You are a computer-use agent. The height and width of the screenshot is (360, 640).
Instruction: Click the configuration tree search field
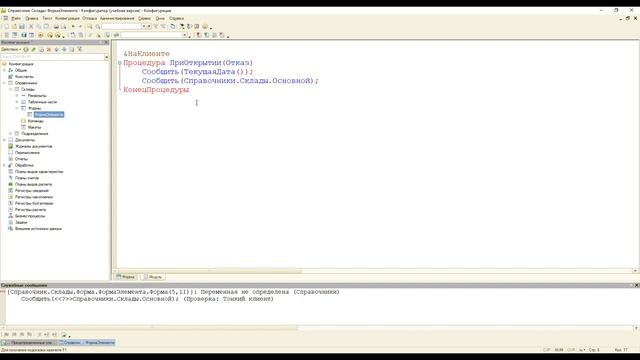click(52, 57)
